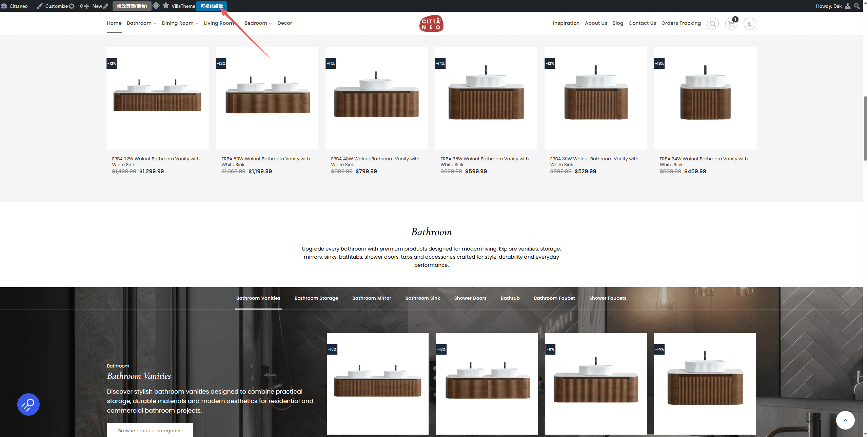Switch to the Bathroom Mirror tab
This screenshot has width=868, height=437.
coord(372,298)
